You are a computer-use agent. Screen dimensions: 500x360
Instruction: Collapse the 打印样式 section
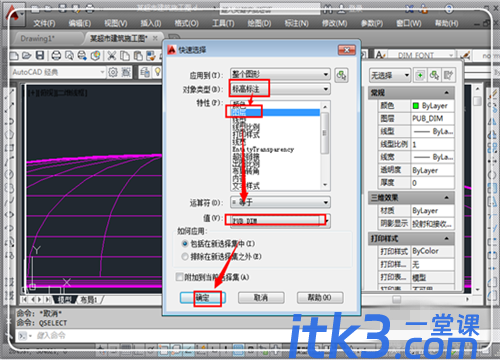click(447, 239)
